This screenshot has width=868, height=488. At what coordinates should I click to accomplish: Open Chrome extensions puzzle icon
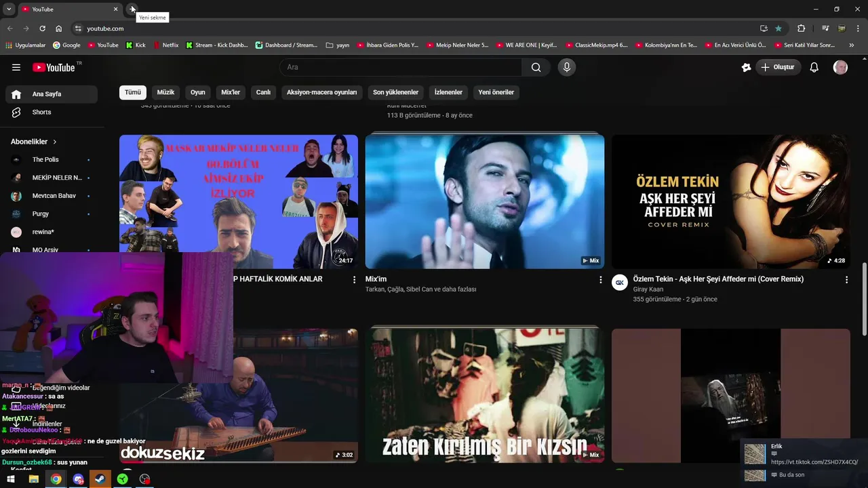coord(801,28)
